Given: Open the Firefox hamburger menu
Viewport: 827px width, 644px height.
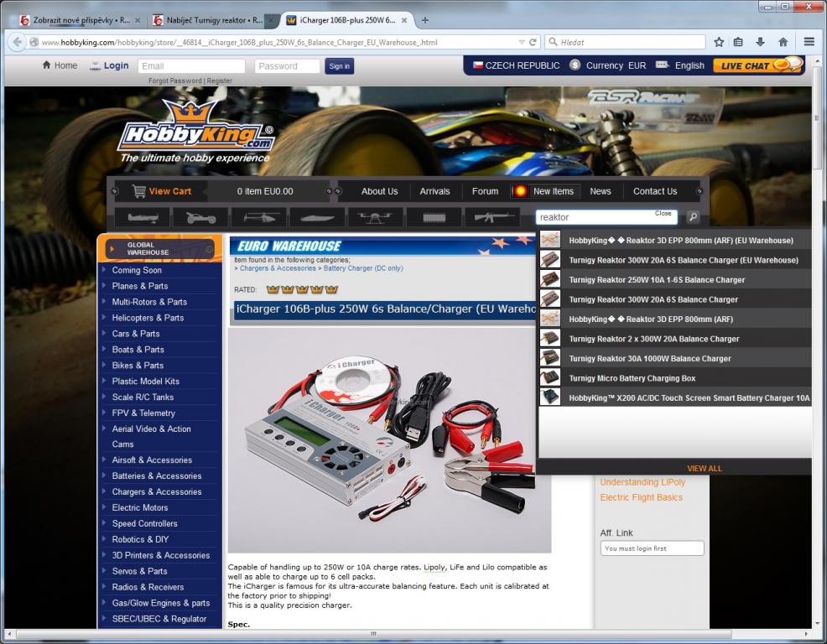Looking at the screenshot, I should [809, 42].
